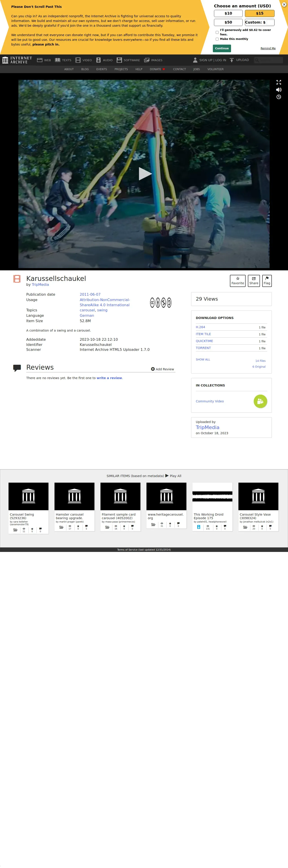The width and height of the screenshot is (288, 868).
Task: Click the Add Review button
Action: point(163,369)
